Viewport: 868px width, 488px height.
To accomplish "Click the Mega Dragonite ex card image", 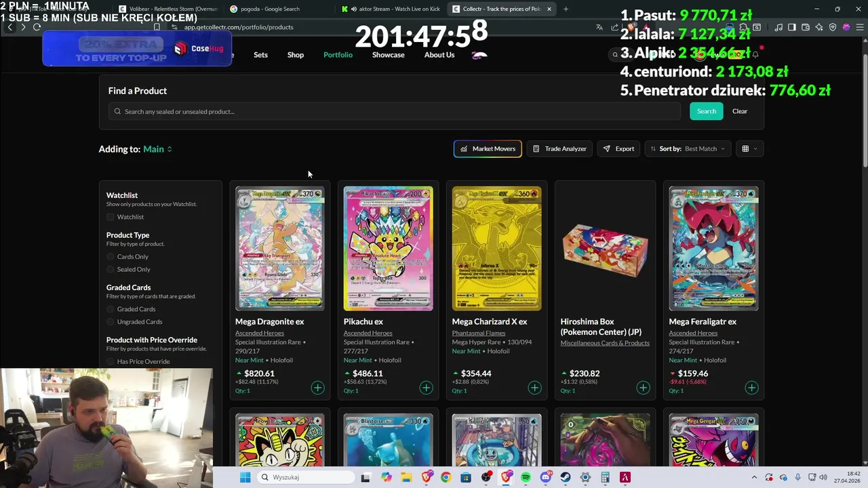I will (279, 249).
